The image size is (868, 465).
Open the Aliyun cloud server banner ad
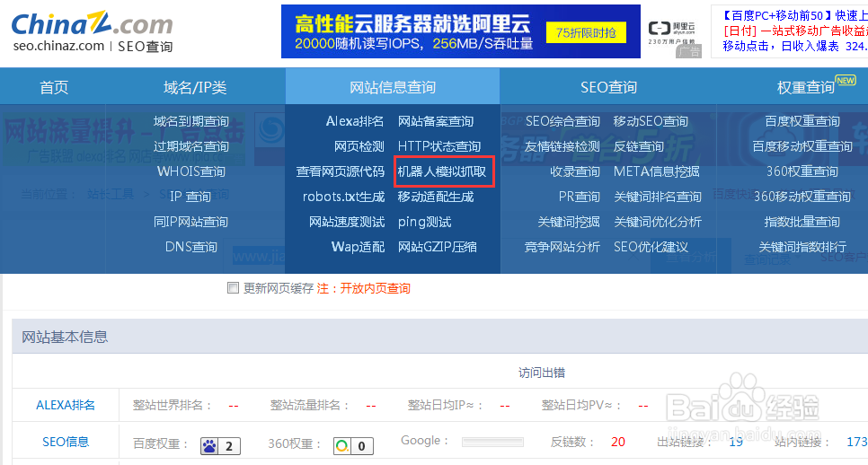[x=461, y=31]
